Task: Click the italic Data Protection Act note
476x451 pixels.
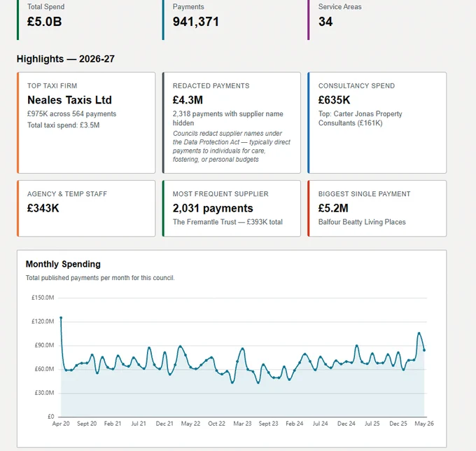Action: click(232, 146)
